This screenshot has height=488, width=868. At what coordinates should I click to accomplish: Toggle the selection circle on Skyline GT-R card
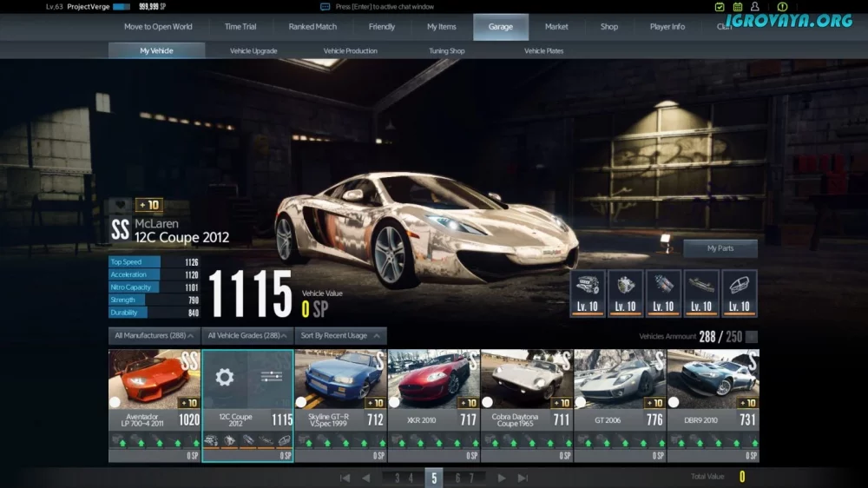point(301,402)
